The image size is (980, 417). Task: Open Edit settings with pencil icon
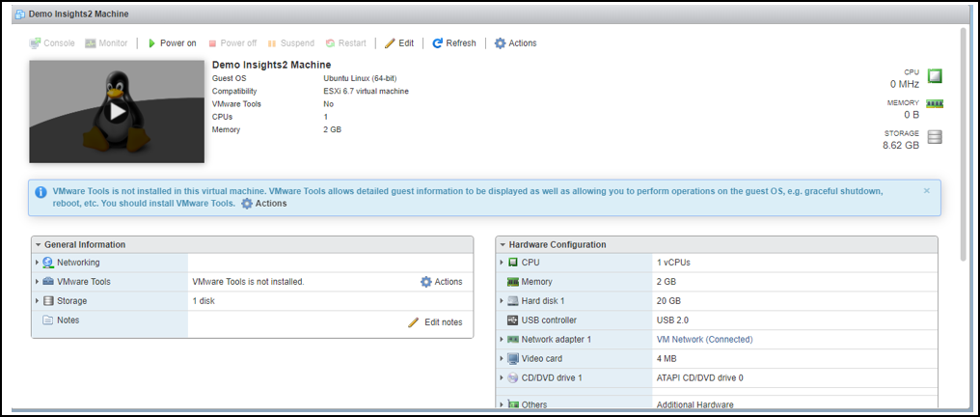coord(398,43)
